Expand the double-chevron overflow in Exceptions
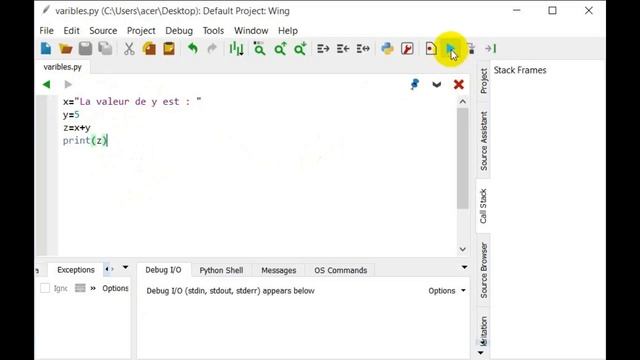This screenshot has width=640, height=360. pyautogui.click(x=93, y=288)
